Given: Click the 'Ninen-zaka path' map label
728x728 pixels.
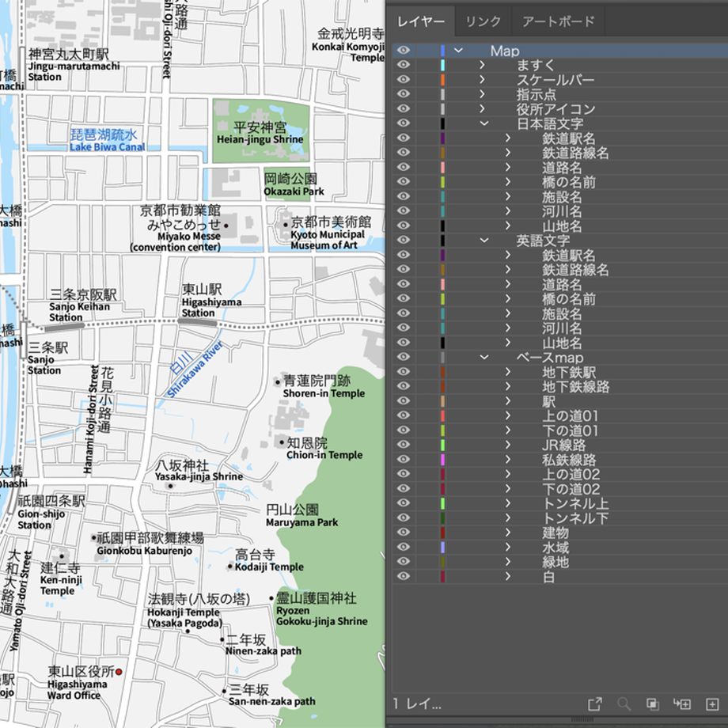Looking at the screenshot, I should [x=264, y=651].
